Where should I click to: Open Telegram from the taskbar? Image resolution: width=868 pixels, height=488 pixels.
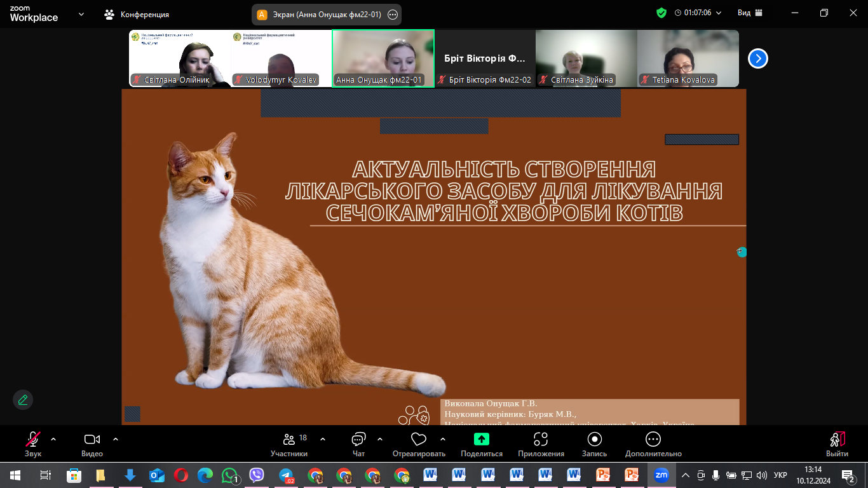(x=287, y=475)
